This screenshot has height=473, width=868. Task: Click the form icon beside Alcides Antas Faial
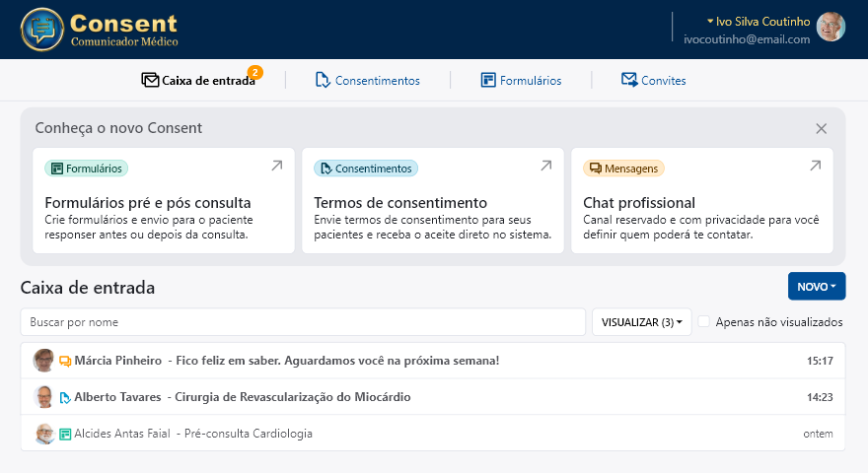click(65, 434)
